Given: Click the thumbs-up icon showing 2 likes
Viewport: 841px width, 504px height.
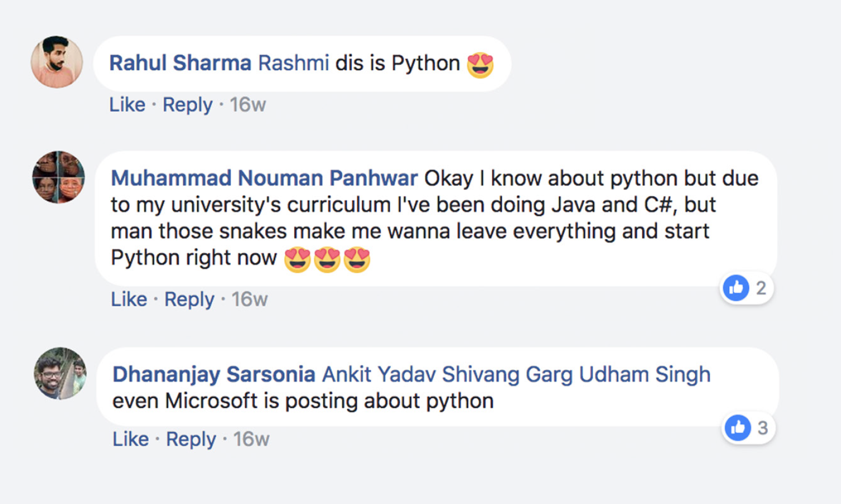Looking at the screenshot, I should [736, 288].
